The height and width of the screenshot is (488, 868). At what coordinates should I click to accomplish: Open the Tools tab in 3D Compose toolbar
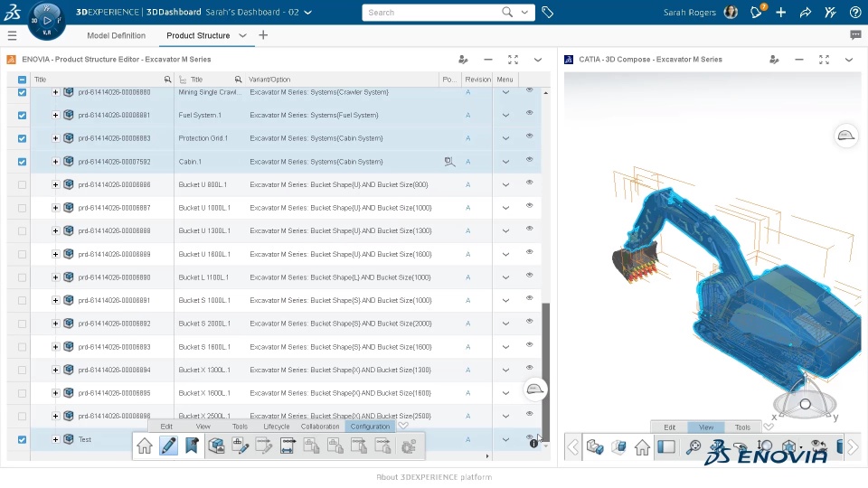pos(742,427)
